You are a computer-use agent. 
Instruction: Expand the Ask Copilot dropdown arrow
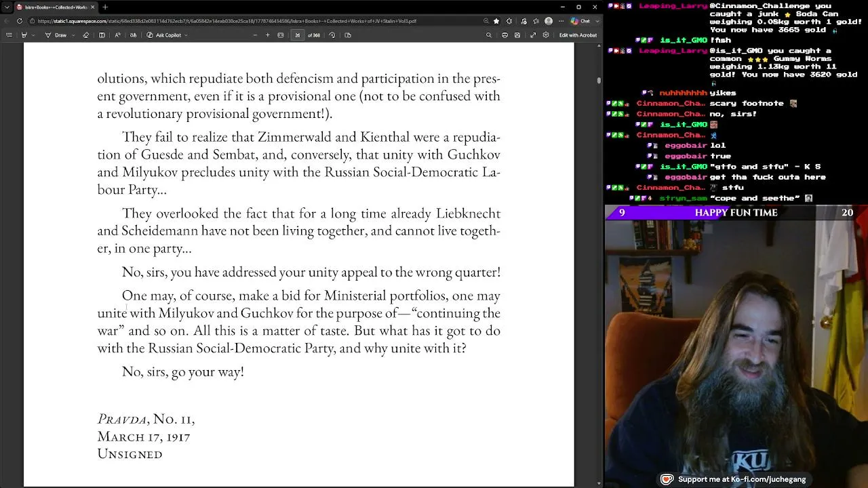186,35
